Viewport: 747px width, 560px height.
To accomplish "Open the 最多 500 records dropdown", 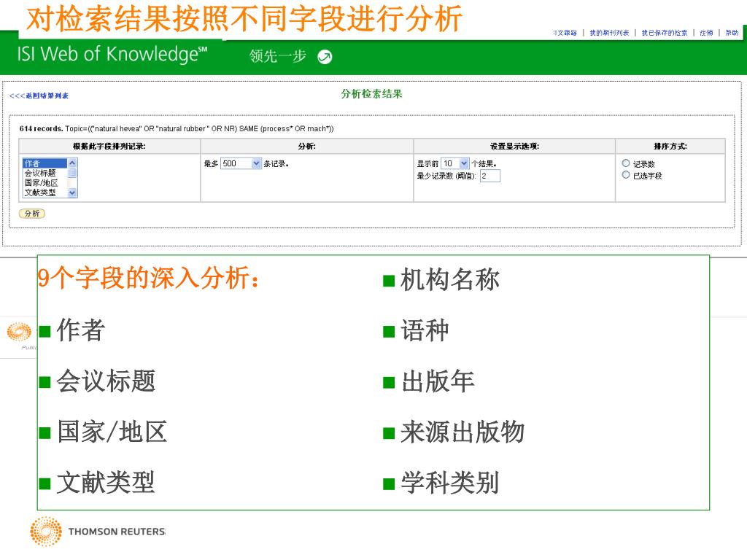I will pos(241,163).
